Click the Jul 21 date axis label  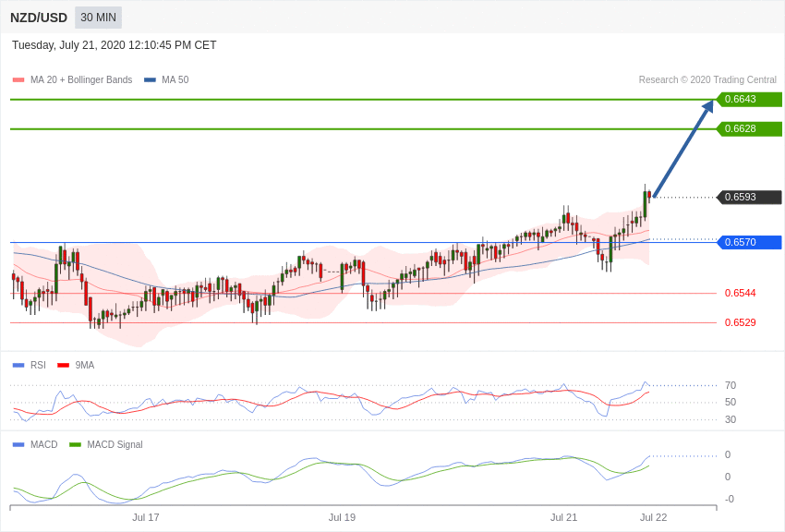563,517
